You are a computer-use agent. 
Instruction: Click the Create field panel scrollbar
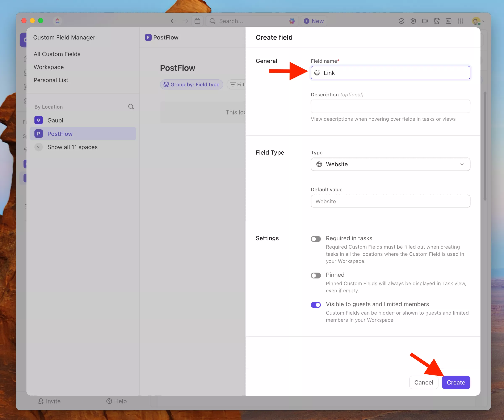(485, 146)
